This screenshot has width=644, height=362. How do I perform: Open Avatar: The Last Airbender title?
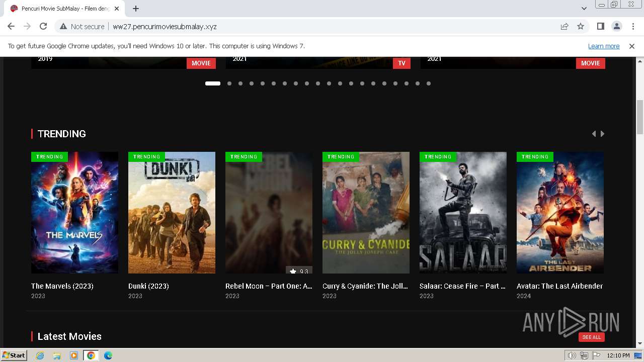coord(559,286)
